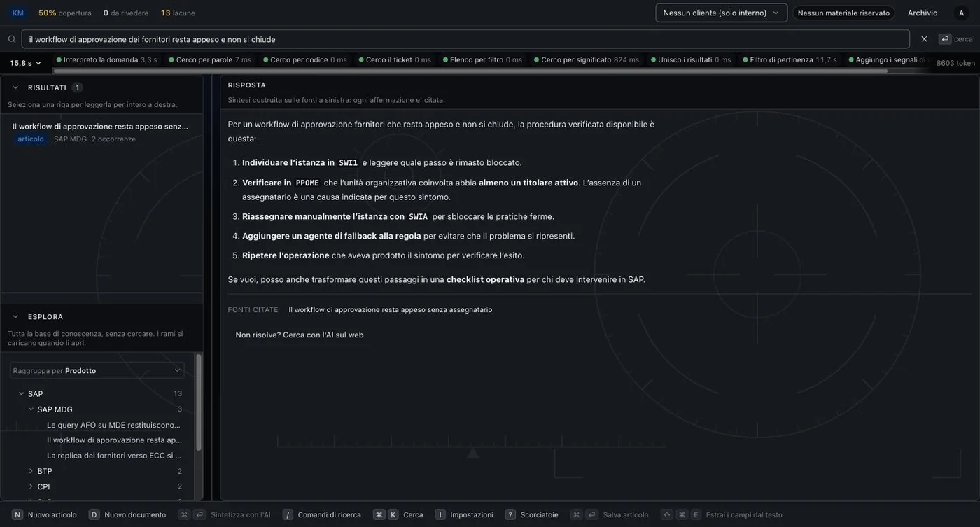The image size is (980, 527).
Task: Click the SWI1 transaction code
Action: (x=348, y=162)
